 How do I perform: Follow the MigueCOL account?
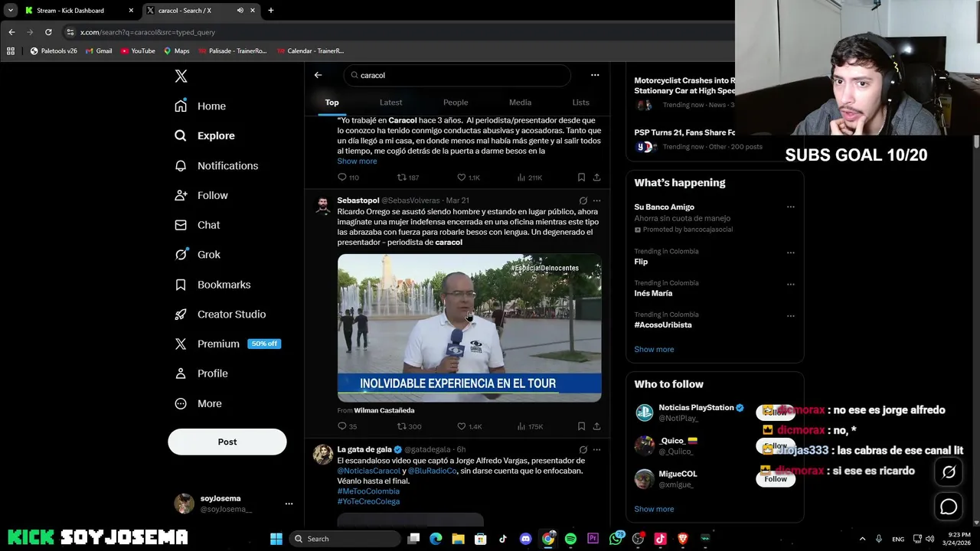coord(775,479)
